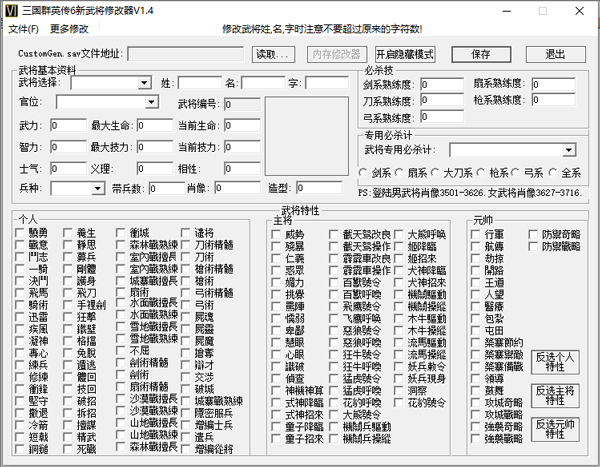Click the 保存 button

point(481,54)
